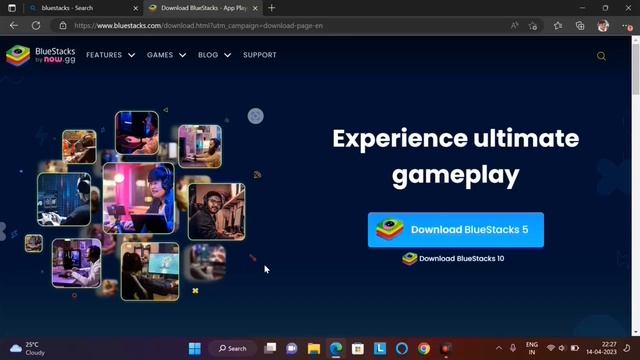Open the red recorder app on the taskbar
640x360 pixels.
point(445,349)
